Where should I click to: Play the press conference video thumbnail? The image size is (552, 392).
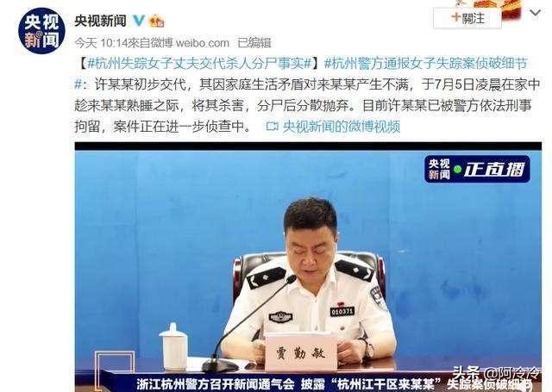(308, 267)
